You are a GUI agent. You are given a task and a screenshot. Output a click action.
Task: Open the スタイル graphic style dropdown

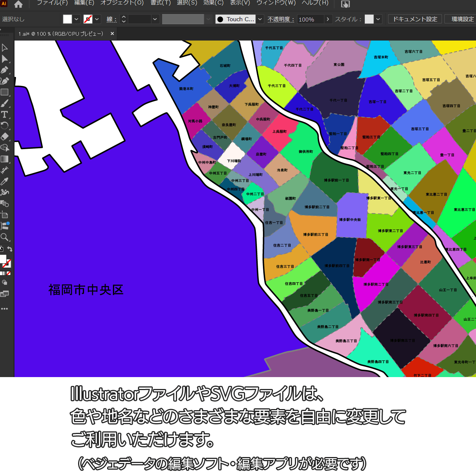click(x=378, y=19)
